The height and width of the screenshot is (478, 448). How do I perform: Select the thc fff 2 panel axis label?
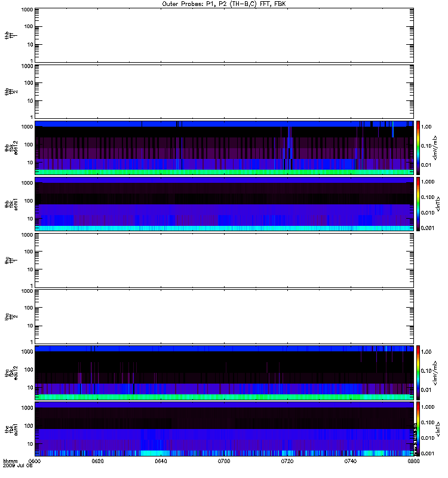pos(11,317)
